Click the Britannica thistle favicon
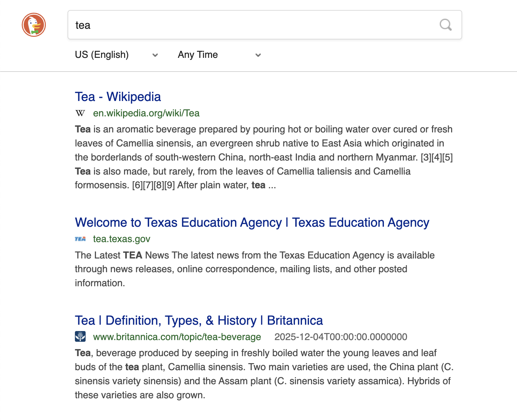This screenshot has height=420, width=517. (80, 337)
